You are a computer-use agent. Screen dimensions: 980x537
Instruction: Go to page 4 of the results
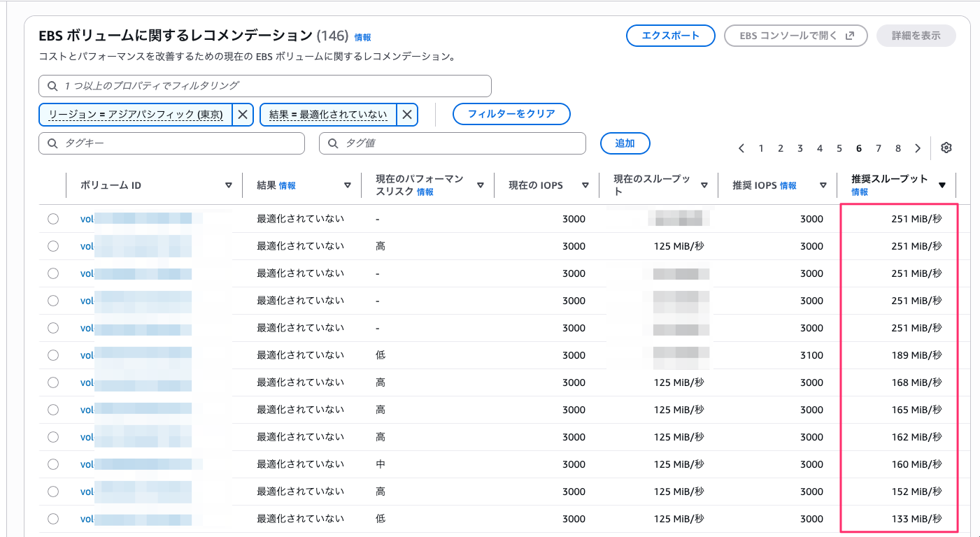coord(820,148)
